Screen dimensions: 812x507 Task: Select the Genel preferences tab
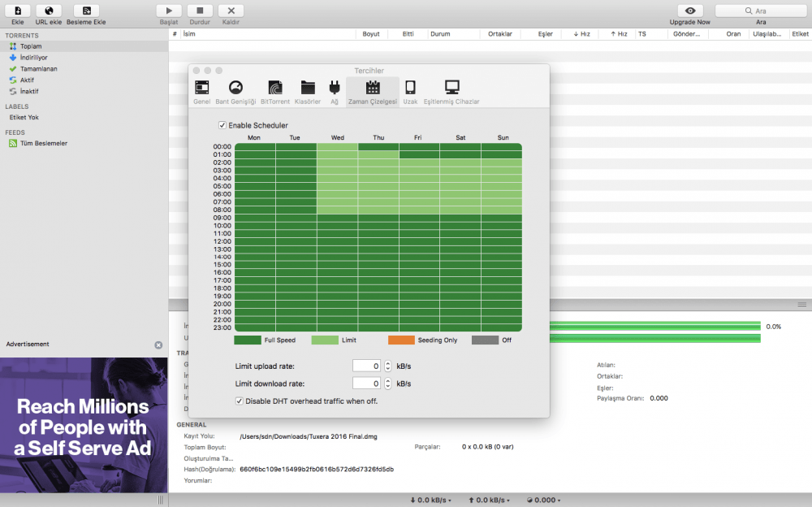click(x=202, y=93)
